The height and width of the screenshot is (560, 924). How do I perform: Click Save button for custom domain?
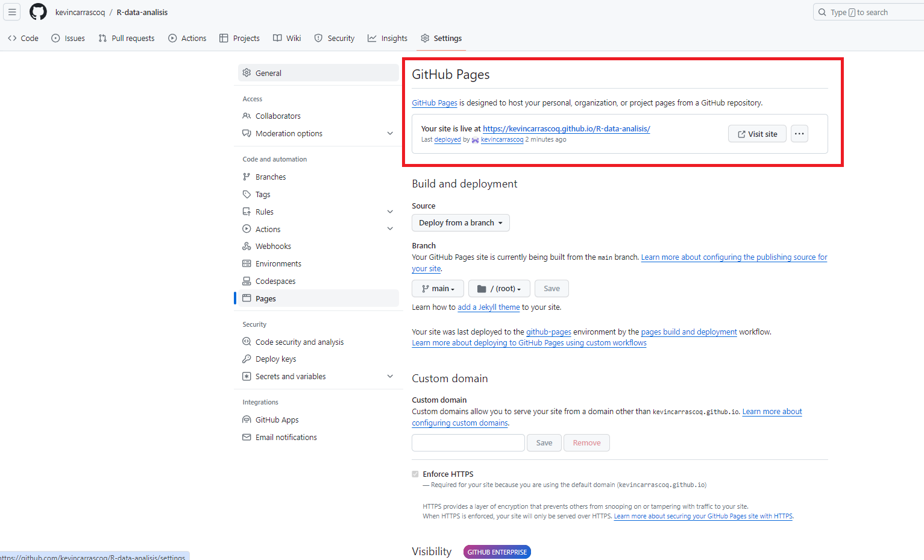click(x=544, y=442)
